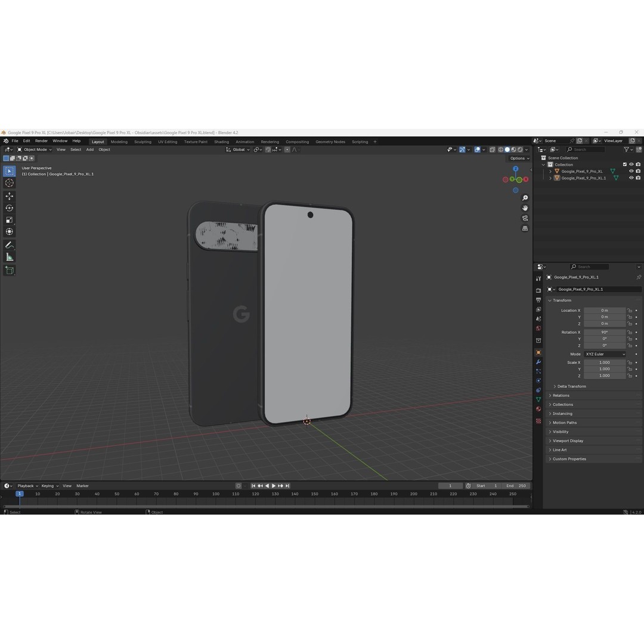Toggle X-ray display button

492,150
